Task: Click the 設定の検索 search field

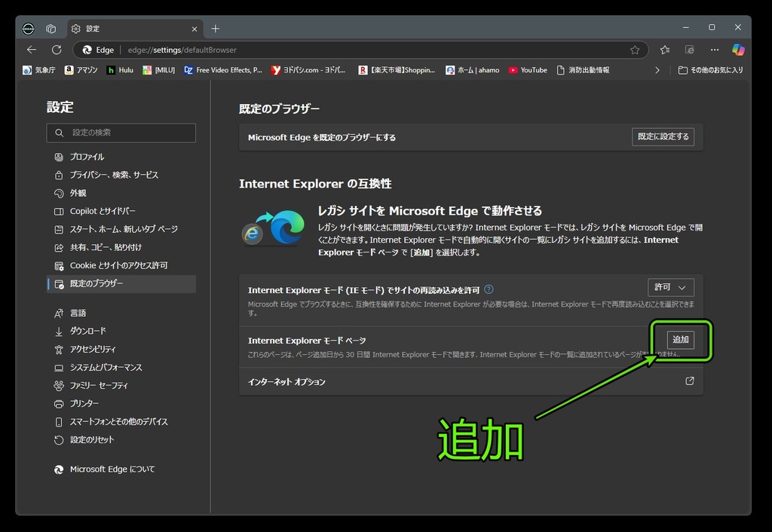Action: pyautogui.click(x=121, y=133)
